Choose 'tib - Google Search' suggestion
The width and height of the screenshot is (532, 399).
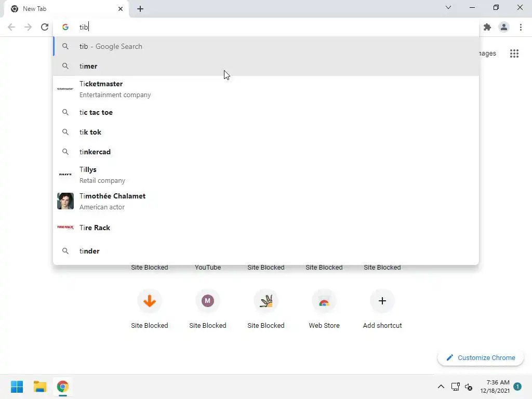click(x=266, y=46)
